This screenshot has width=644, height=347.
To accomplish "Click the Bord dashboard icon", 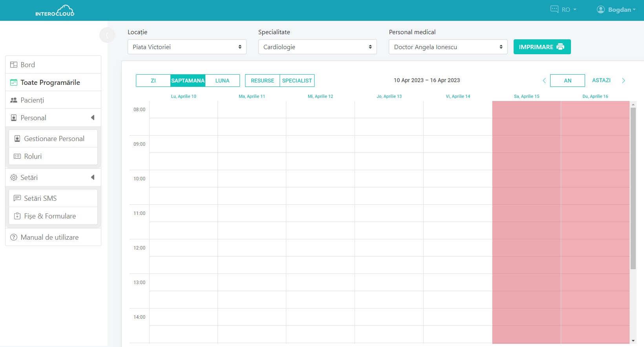I will (x=14, y=65).
